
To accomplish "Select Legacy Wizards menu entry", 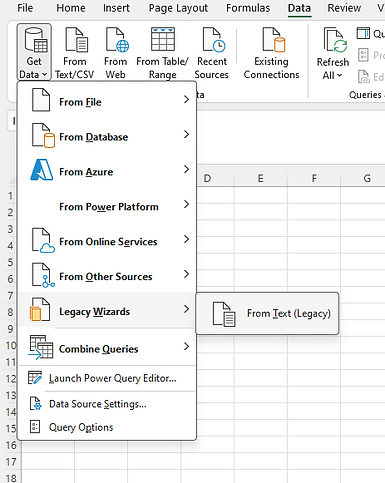I will pyautogui.click(x=107, y=310).
